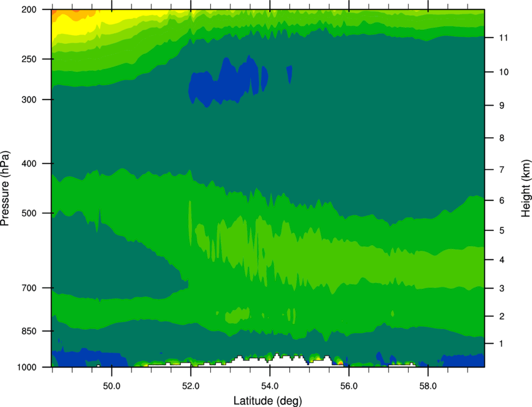Click the 200 pressure tick label
The width and height of the screenshot is (532, 407).
click(x=29, y=9)
